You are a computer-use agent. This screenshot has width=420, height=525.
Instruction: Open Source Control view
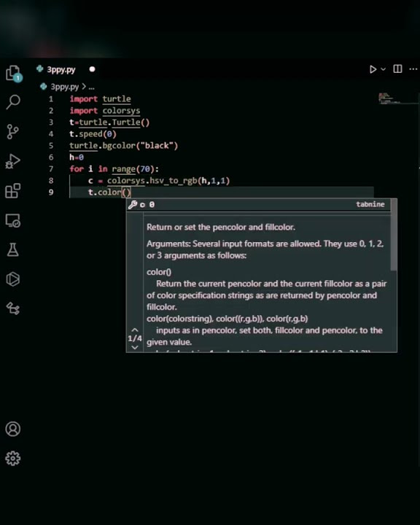click(12, 131)
